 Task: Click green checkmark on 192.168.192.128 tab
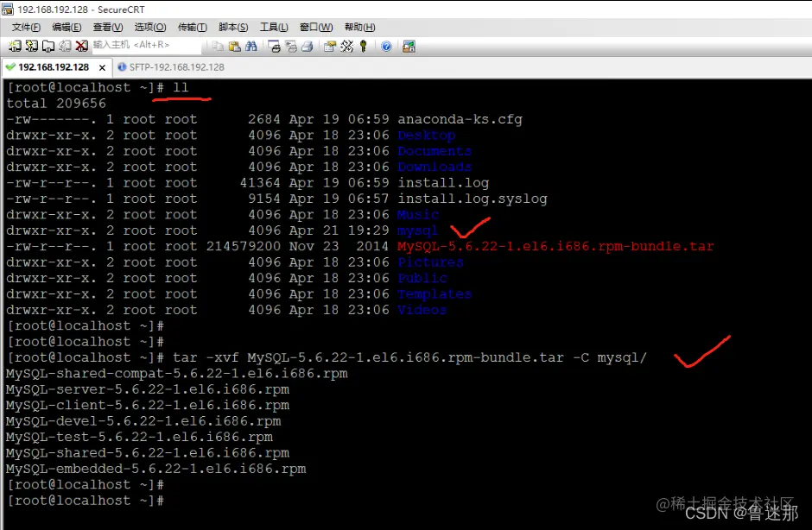pos(10,66)
